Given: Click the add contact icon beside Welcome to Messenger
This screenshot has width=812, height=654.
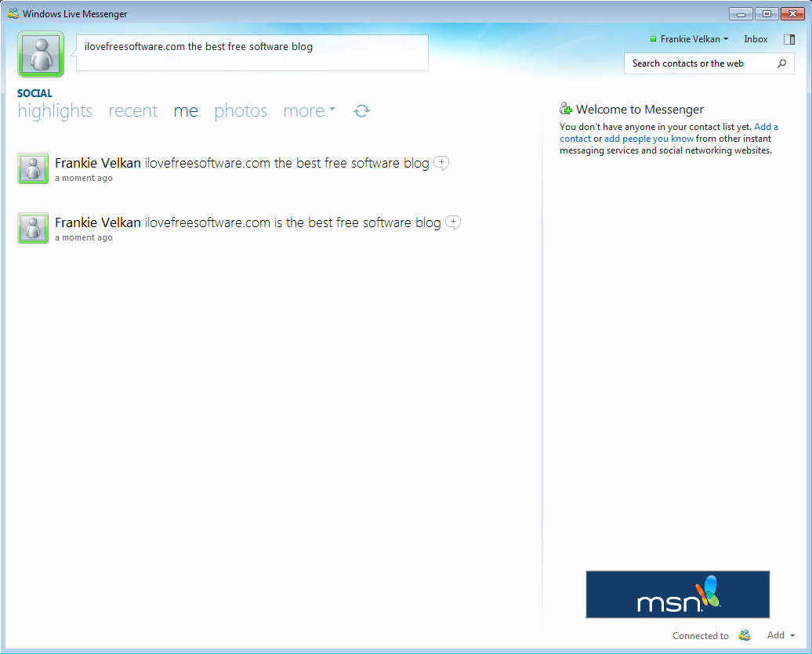Looking at the screenshot, I should click(x=566, y=109).
